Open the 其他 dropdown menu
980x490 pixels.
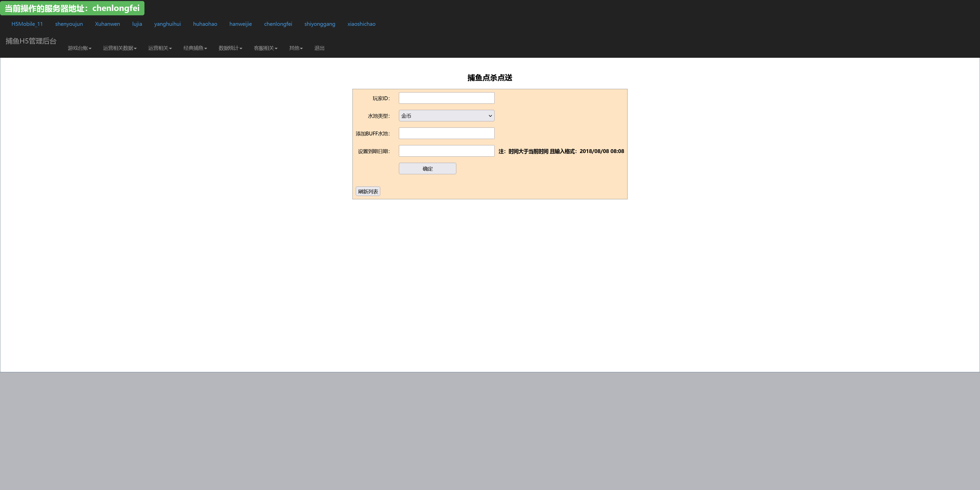[296, 48]
